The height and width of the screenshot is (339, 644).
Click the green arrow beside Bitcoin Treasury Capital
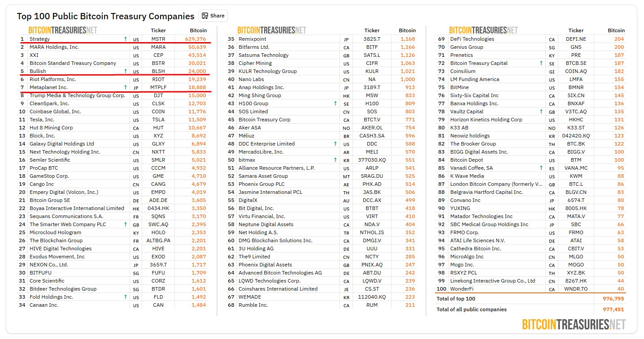coord(541,63)
